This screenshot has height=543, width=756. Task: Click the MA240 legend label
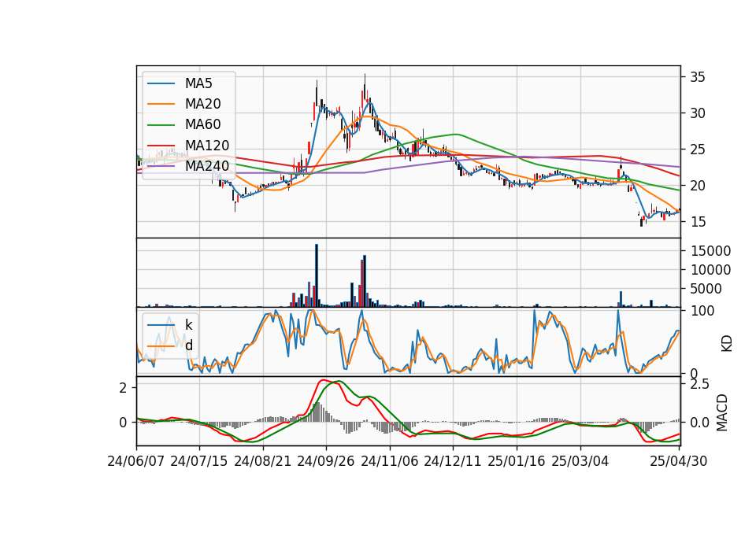(x=207, y=166)
